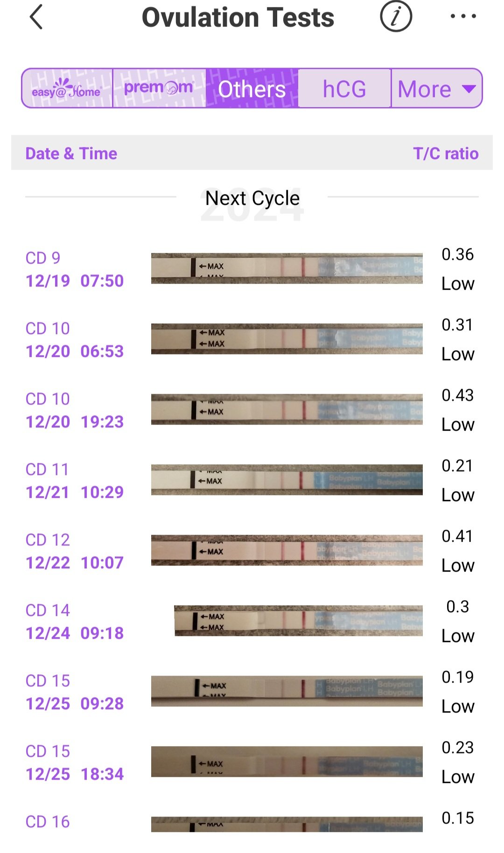Open test strip photo for 12/19 07:50
504x853 pixels.
pyautogui.click(x=287, y=269)
